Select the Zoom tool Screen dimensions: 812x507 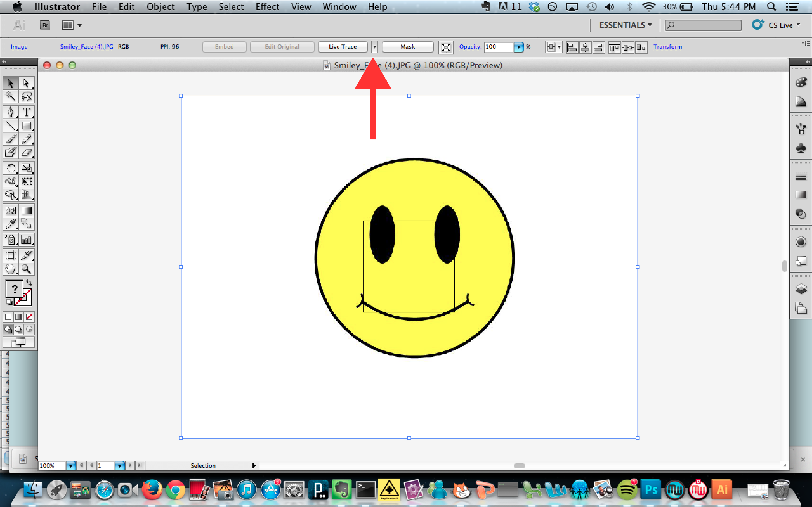(x=27, y=269)
